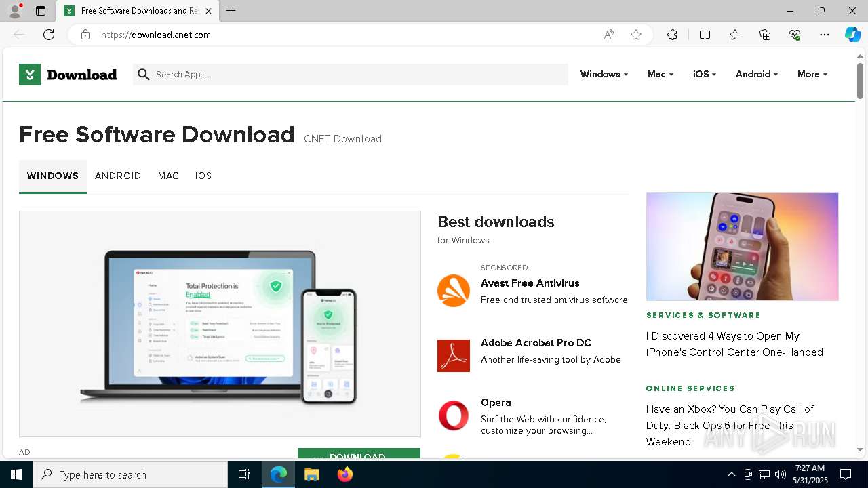Click the Windows taskbar search box
Screen dimensions: 868x488
point(130,474)
